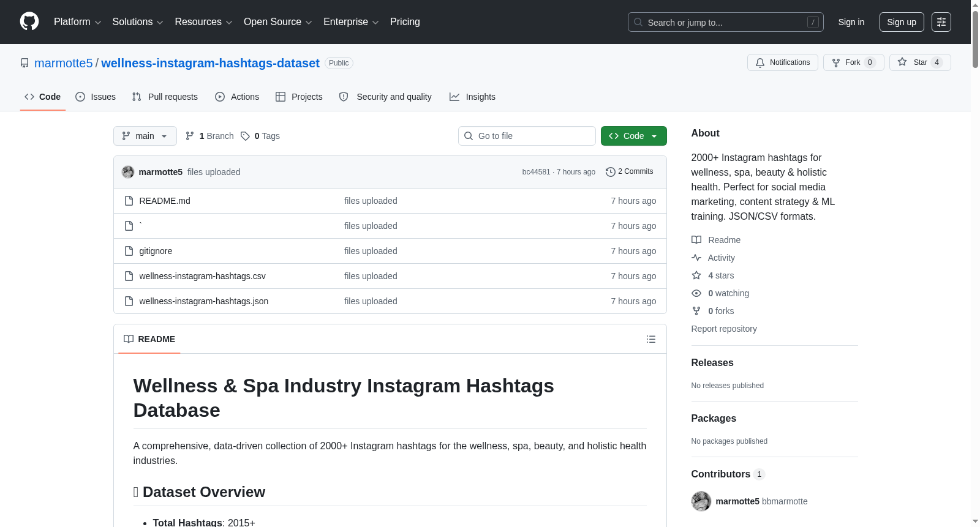Star the repository
Viewport: 980px width, 527px height.
click(x=920, y=62)
